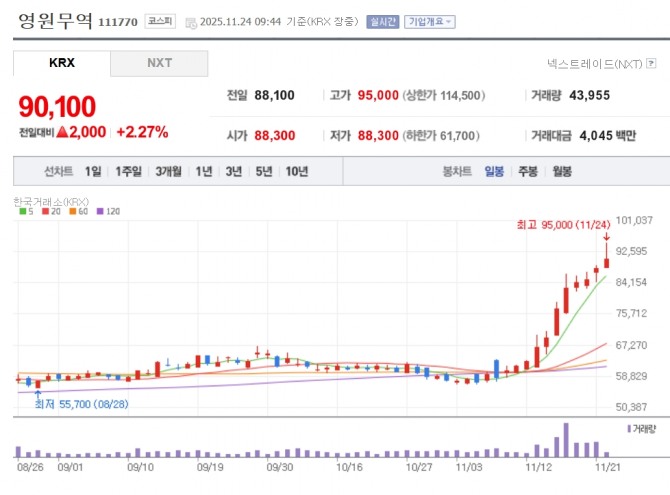Select the 주봉 weekly candle chart
The image size is (670, 495).
[x=528, y=171]
